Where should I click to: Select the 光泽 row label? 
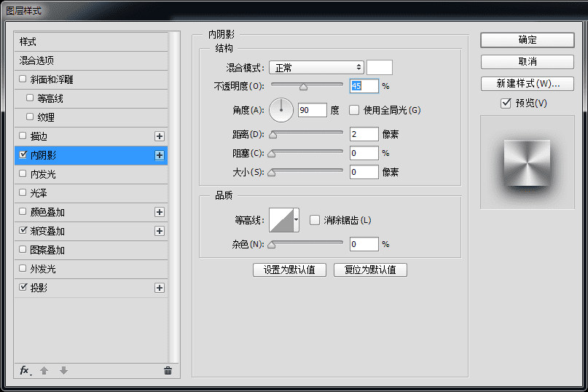(x=39, y=193)
